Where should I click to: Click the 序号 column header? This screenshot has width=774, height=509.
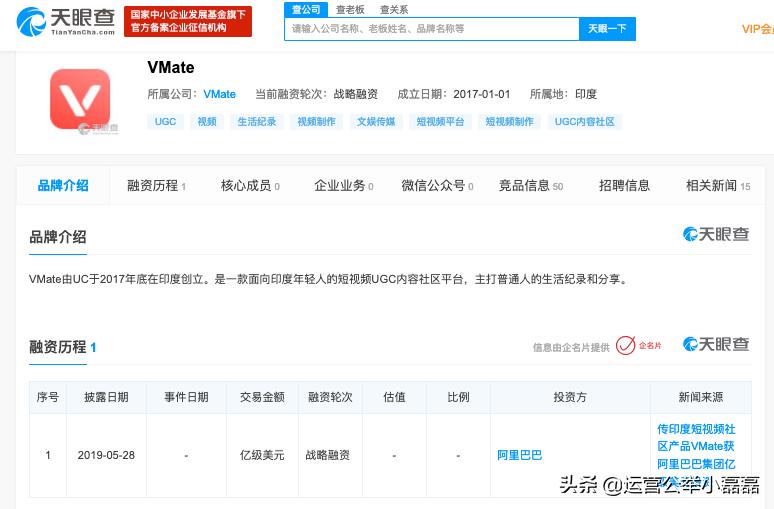pos(48,397)
